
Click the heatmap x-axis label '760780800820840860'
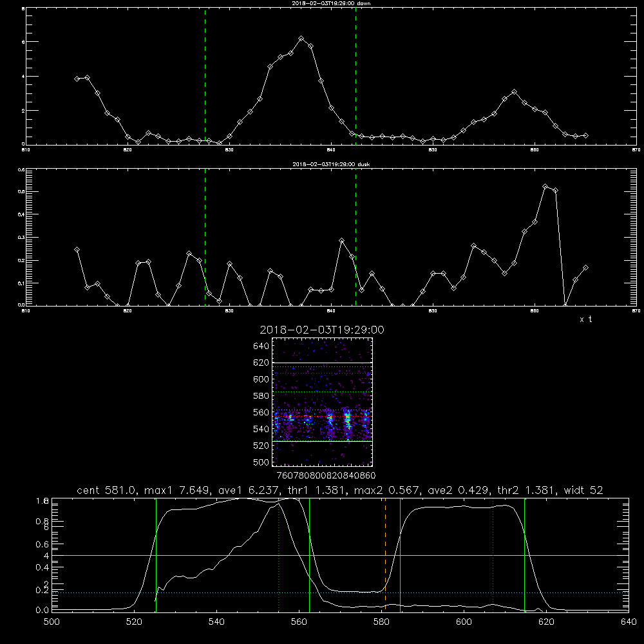click(x=326, y=475)
